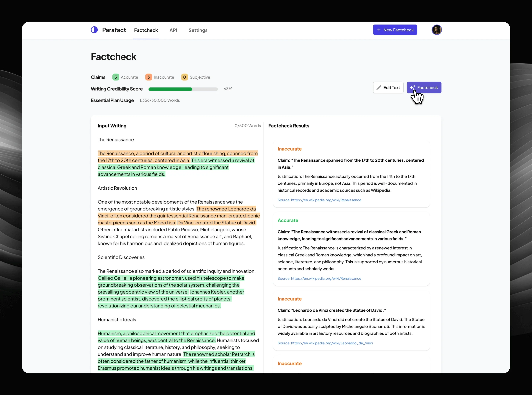Viewport: 532px width, 395px height.
Task: Click the Parafact brand name
Action: pos(114,30)
